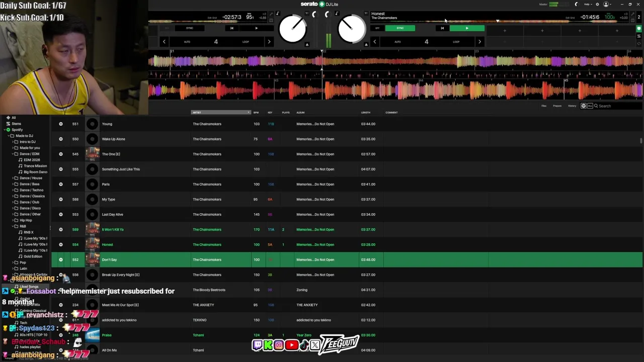Select track Wake Up Alone
Image resolution: width=644 pixels, height=362 pixels.
113,139
